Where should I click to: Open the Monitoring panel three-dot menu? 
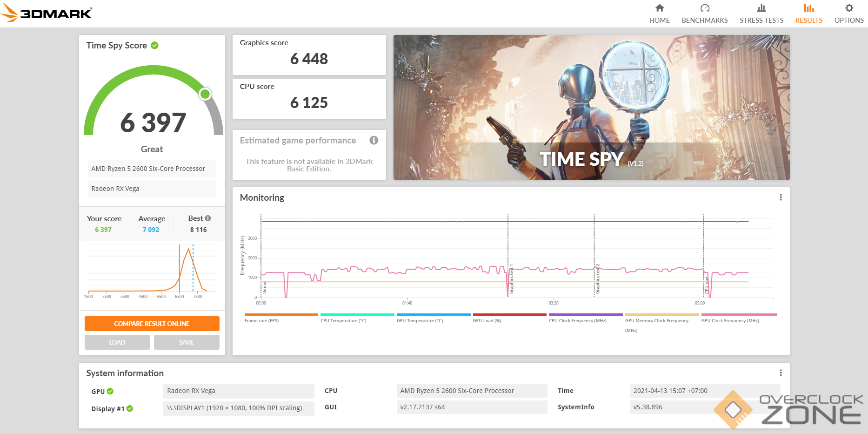pyautogui.click(x=781, y=197)
